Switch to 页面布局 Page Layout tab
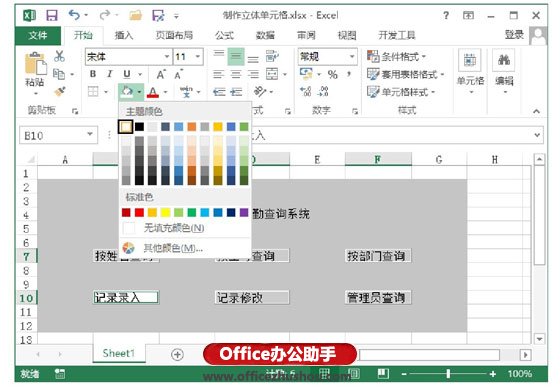560x392 pixels. 174,35
